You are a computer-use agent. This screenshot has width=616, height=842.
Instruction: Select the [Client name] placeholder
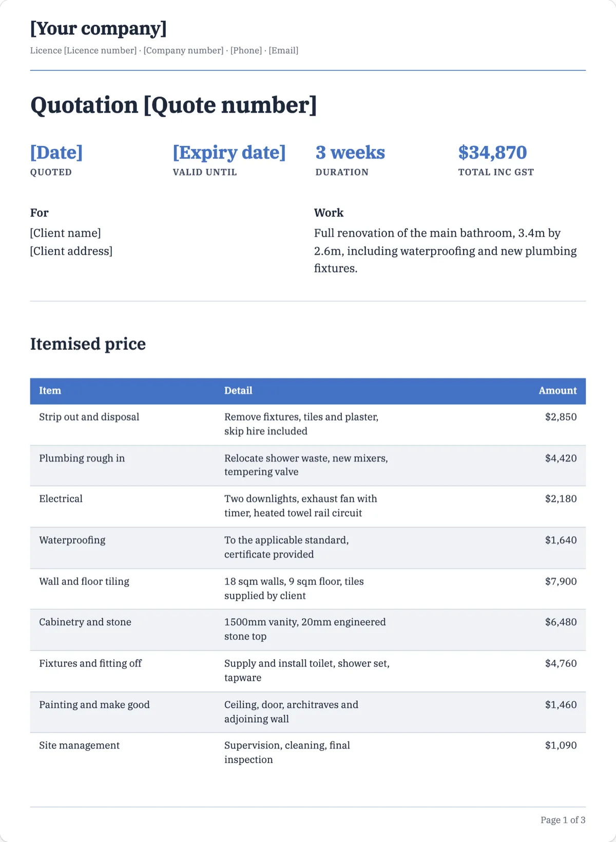click(x=65, y=233)
